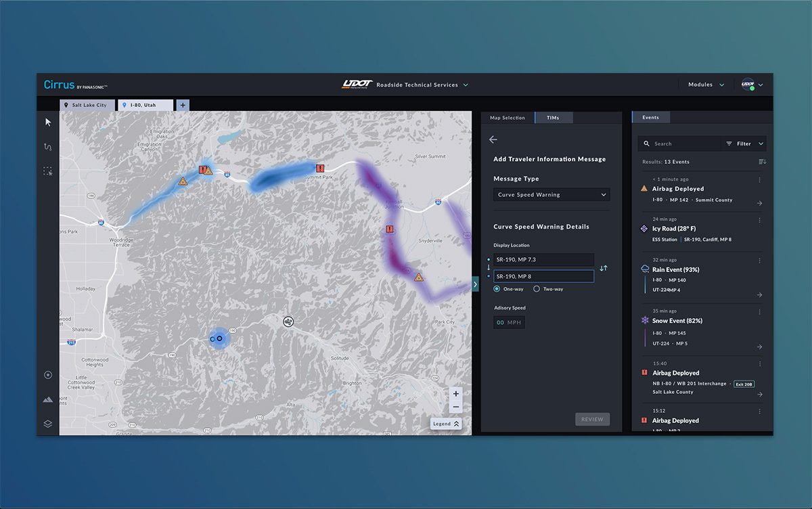Zoom in on the map
812x509 pixels.
click(456, 394)
